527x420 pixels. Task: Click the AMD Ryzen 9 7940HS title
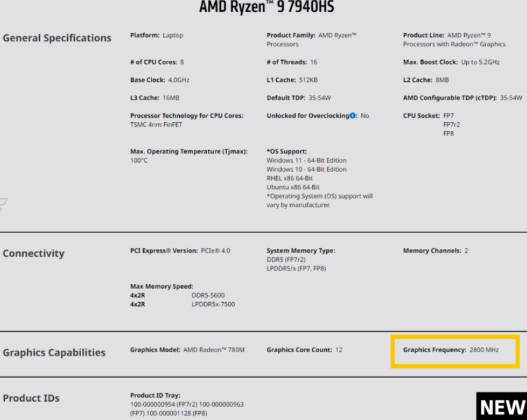click(267, 7)
